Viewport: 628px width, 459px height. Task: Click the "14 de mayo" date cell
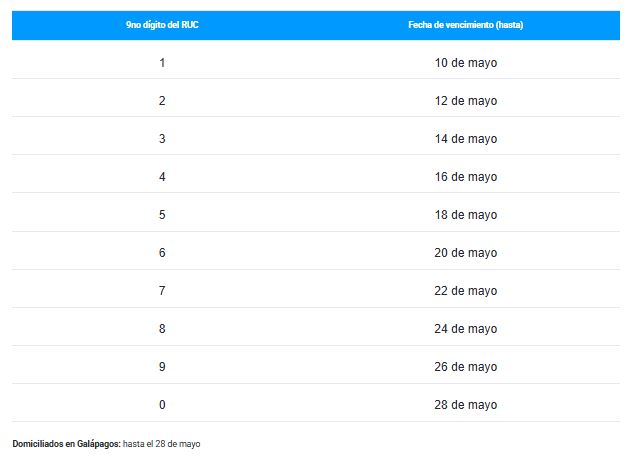(x=465, y=139)
